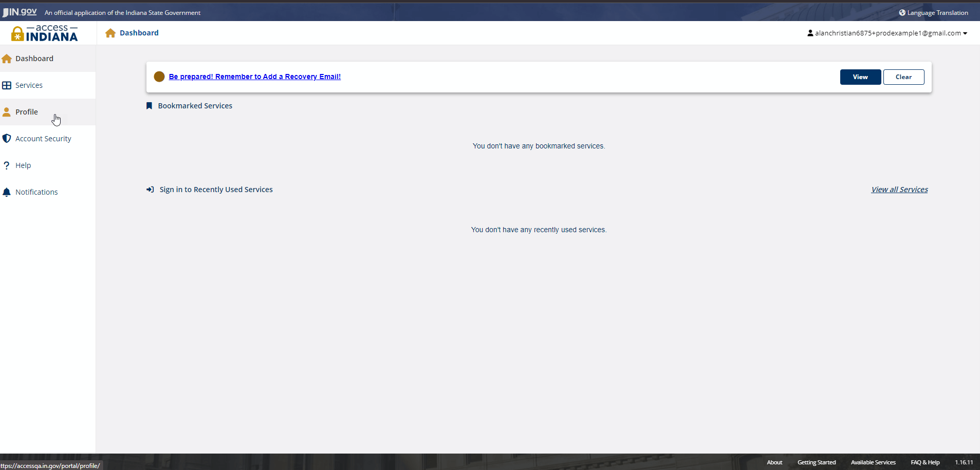Dismiss alert with the Clear button

903,77
